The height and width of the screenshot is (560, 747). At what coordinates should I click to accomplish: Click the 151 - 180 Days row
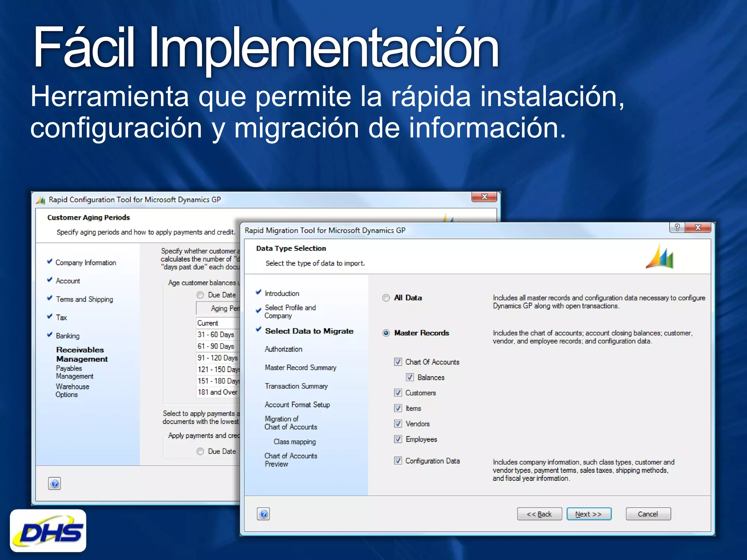click(218, 381)
